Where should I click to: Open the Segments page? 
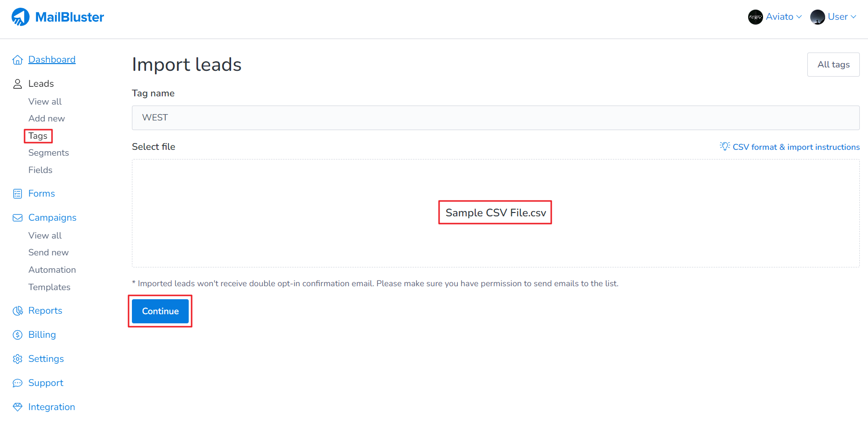49,152
